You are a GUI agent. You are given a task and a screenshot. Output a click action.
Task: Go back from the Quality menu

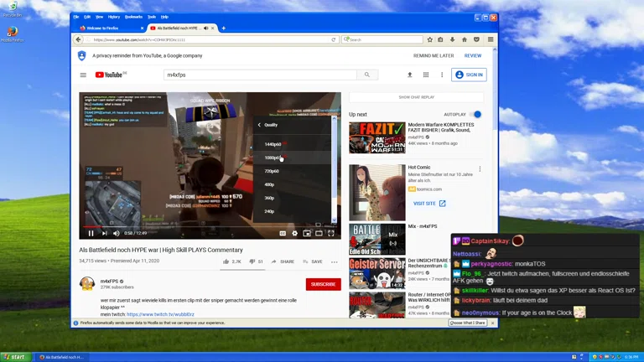(259, 125)
